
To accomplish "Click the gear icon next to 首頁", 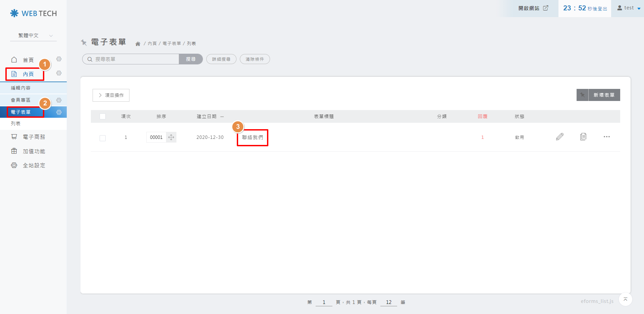I will [x=59, y=59].
